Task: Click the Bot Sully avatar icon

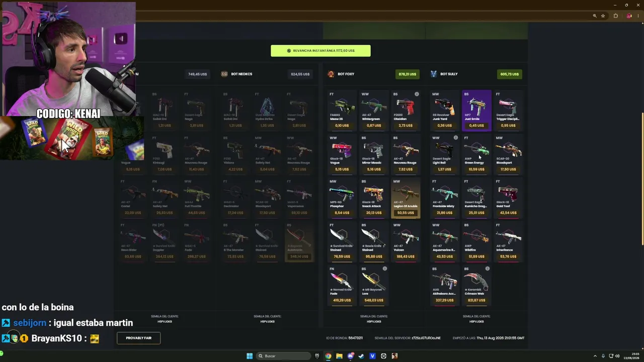Action: point(433,74)
